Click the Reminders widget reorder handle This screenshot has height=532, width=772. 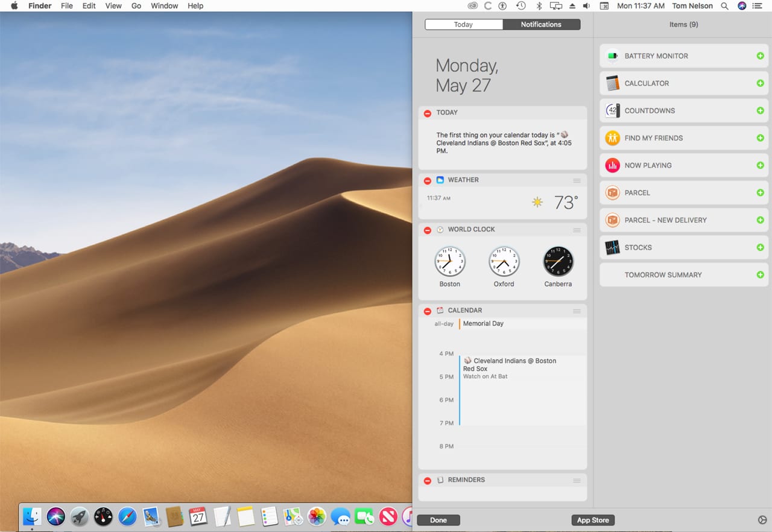[x=577, y=480]
